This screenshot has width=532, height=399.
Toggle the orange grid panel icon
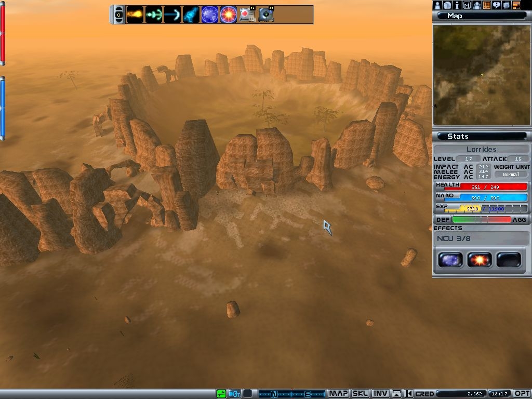(487, 5)
